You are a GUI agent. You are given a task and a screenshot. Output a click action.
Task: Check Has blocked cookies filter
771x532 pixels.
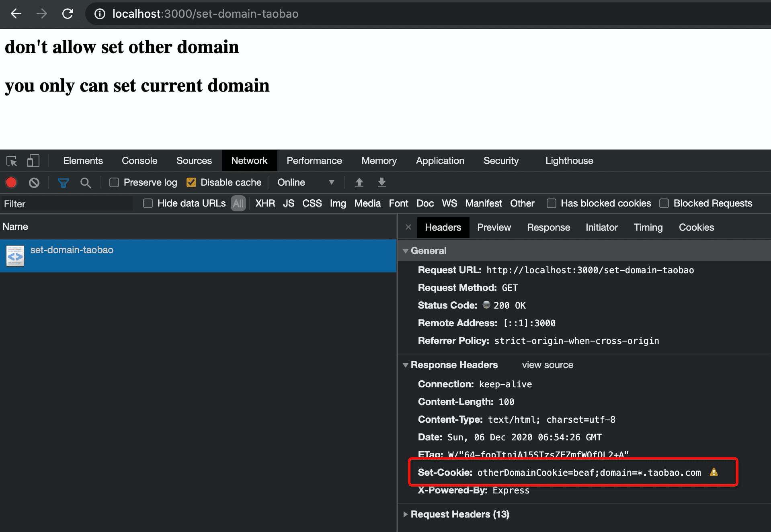[552, 204]
